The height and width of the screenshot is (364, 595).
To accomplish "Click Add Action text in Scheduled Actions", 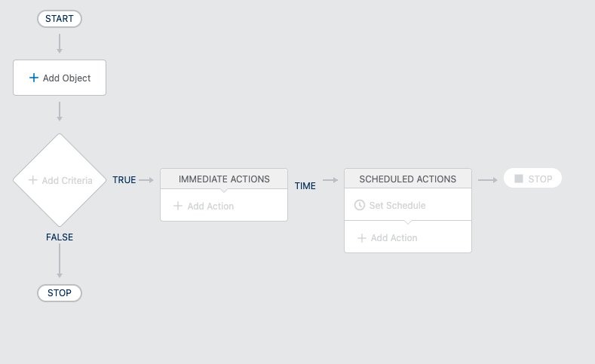I will coord(394,237).
